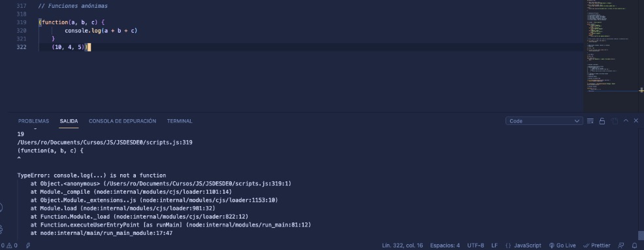Click the comment '// Funciones anónimas'

click(x=72, y=6)
